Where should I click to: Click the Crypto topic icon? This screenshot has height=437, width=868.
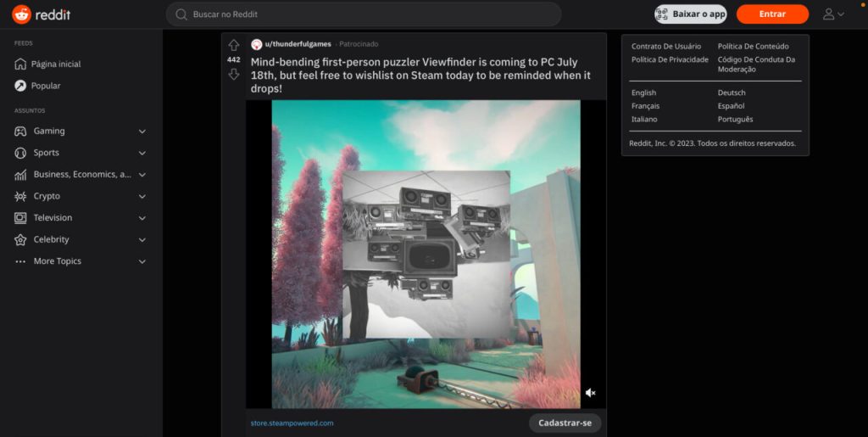coord(20,196)
